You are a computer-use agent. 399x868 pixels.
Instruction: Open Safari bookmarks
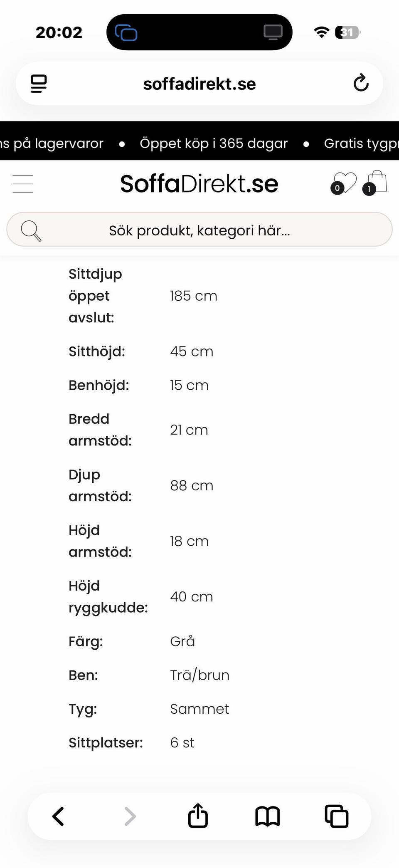pyautogui.click(x=267, y=816)
